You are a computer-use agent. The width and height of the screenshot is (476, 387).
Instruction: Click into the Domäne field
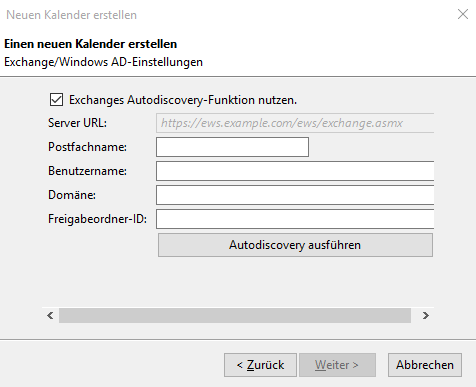[295, 195]
